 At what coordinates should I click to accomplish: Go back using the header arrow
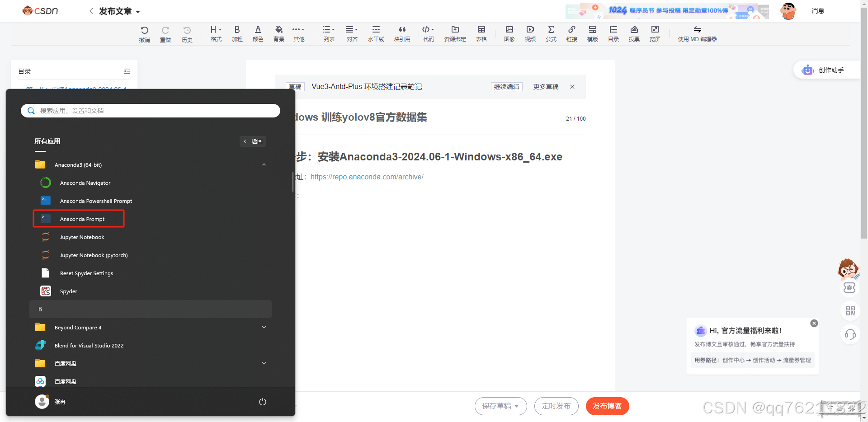click(x=91, y=11)
